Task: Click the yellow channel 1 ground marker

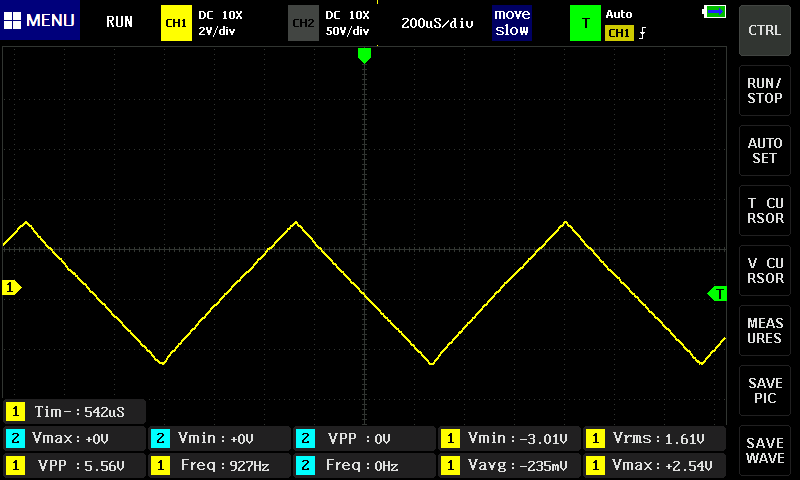Action: tap(12, 288)
